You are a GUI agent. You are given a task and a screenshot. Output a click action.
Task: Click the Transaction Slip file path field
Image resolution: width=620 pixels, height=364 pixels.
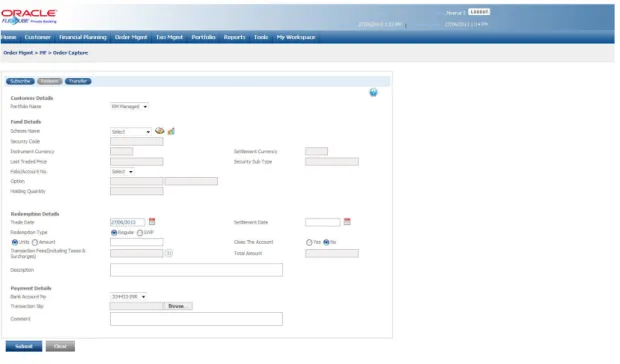point(136,306)
